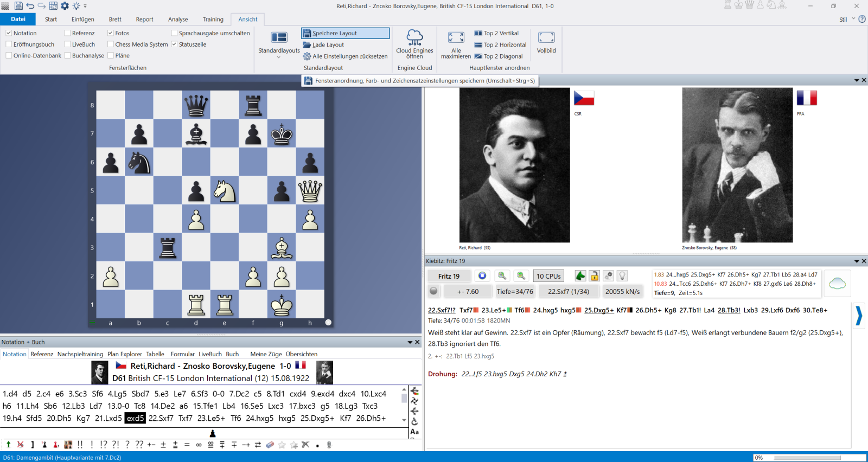This screenshot has height=462, width=868.
Task: Open the Analyse ribbon tab
Action: coord(178,20)
